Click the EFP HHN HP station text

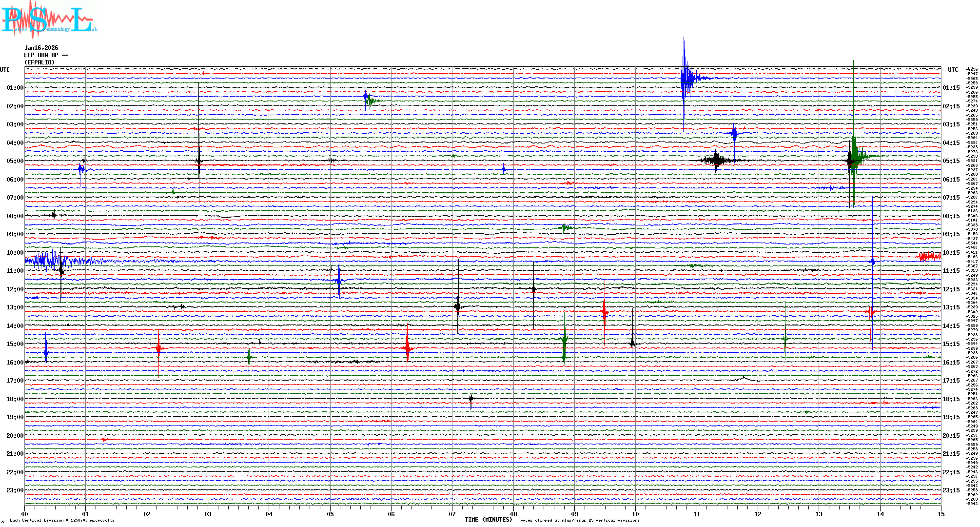pos(46,55)
